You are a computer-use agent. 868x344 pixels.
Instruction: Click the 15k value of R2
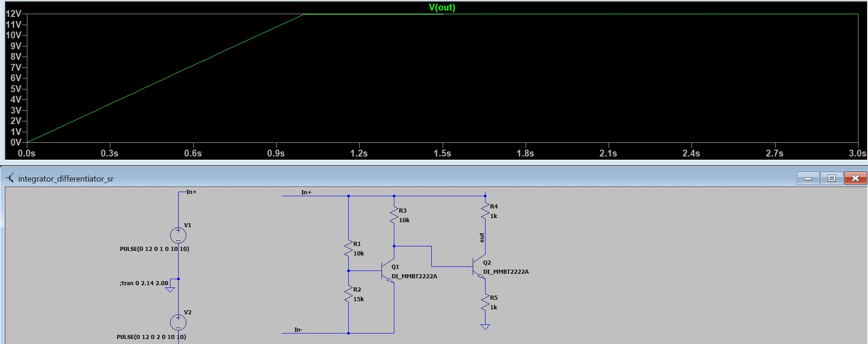pyautogui.click(x=359, y=299)
